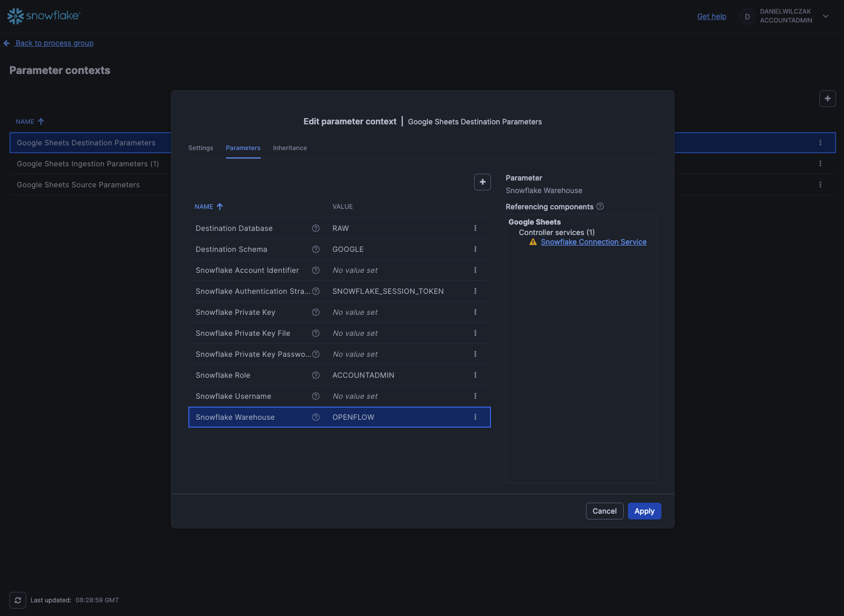Go back to process group
Screen dimensions: 844x616
54,43
